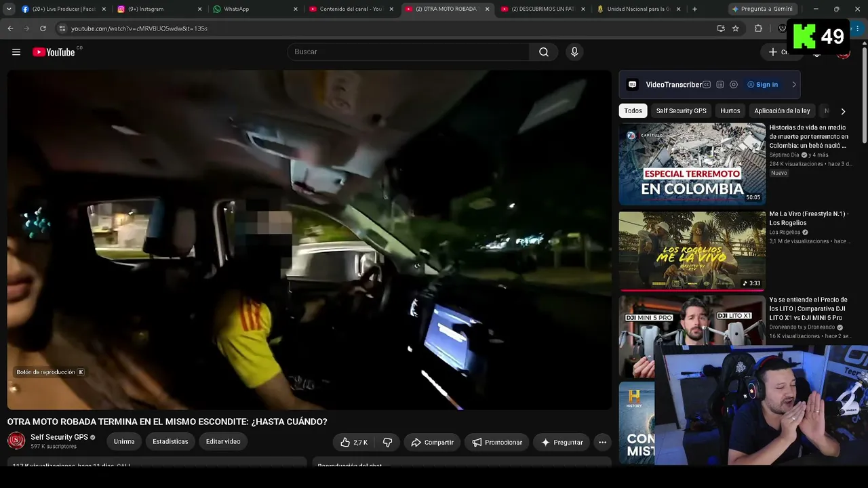The width and height of the screenshot is (868, 488).
Task: Switch to the Contenido del canal tab
Action: click(x=351, y=9)
